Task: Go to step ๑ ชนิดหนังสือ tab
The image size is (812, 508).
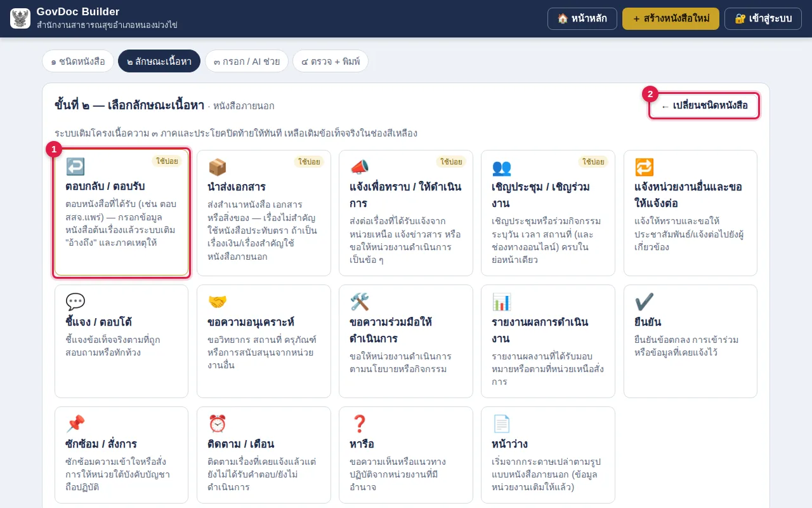Action: (x=78, y=61)
